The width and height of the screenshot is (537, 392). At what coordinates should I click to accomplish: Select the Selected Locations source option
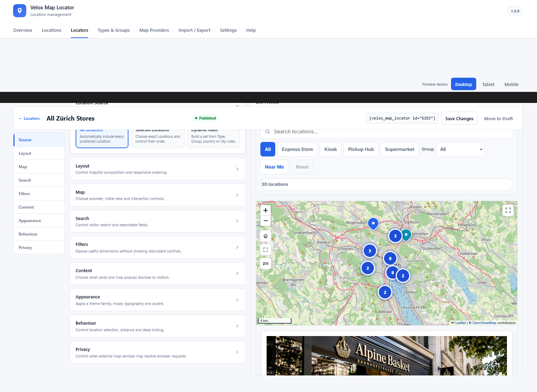158,138
